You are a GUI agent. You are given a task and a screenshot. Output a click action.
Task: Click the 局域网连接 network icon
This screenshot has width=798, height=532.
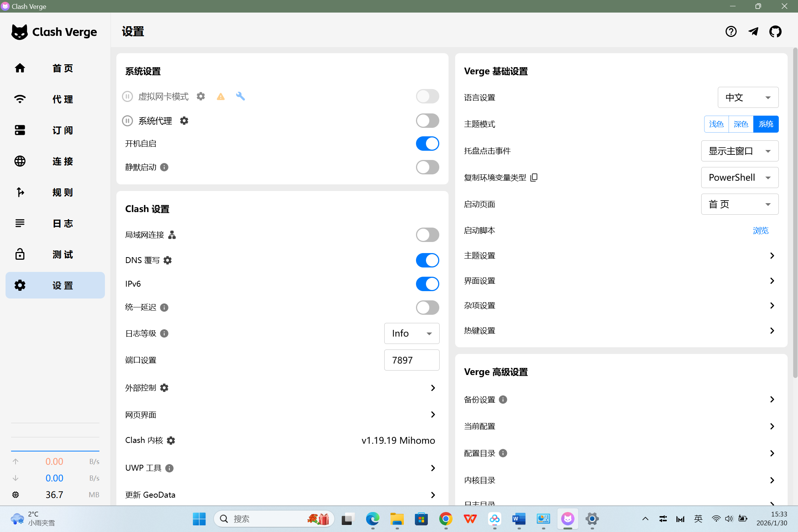(x=172, y=235)
